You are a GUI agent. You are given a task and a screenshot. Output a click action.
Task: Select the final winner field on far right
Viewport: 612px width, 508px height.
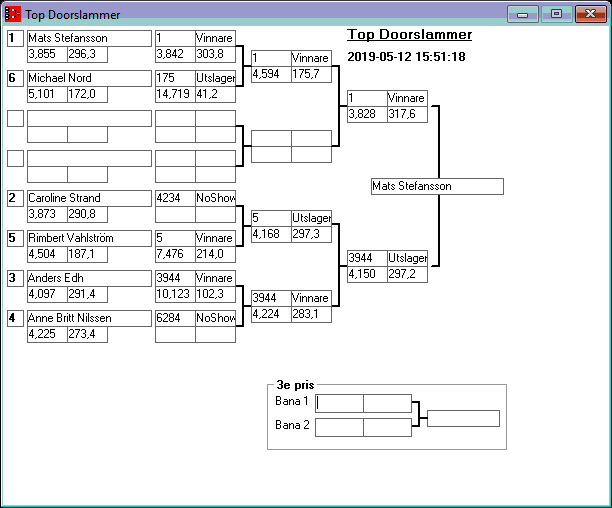click(436, 186)
